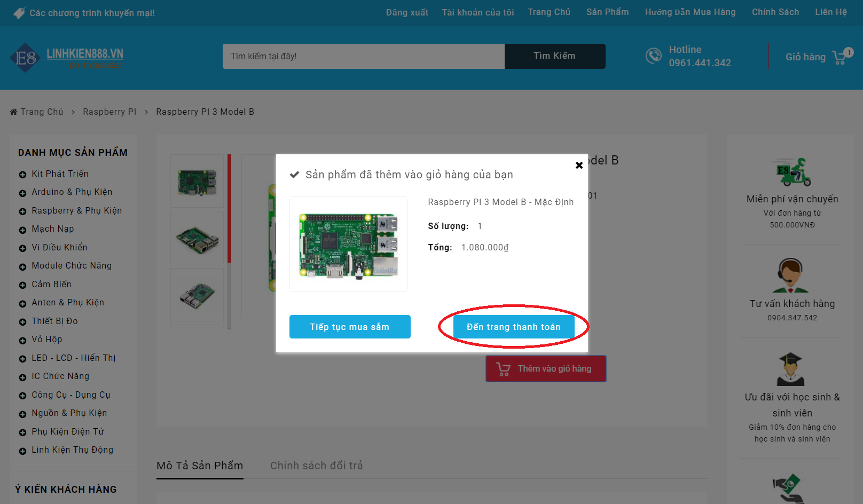Click Đăng xuất in top menu
Viewport: 863px width, 504px height.
pos(407,12)
